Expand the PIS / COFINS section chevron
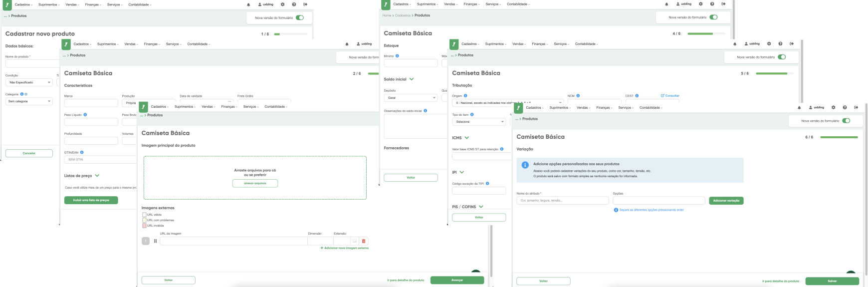 [x=481, y=207]
